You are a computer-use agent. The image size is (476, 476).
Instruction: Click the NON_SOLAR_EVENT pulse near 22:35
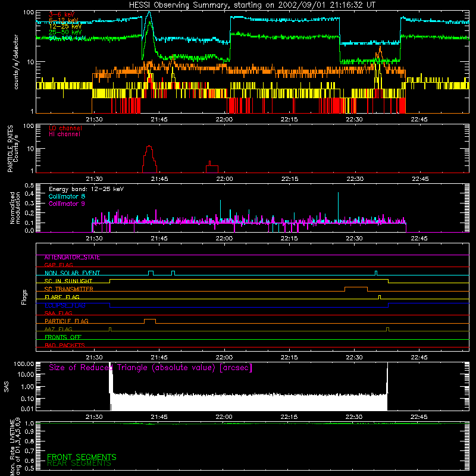point(376,273)
